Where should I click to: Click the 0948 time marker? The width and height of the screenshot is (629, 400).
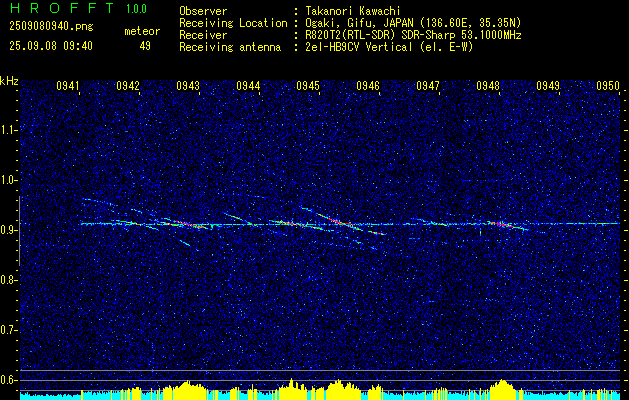488,86
